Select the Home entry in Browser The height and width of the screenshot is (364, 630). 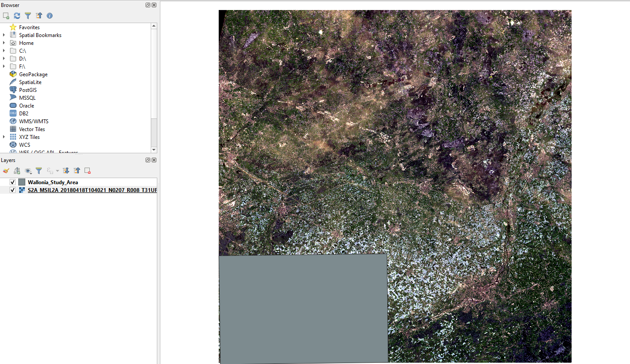26,43
